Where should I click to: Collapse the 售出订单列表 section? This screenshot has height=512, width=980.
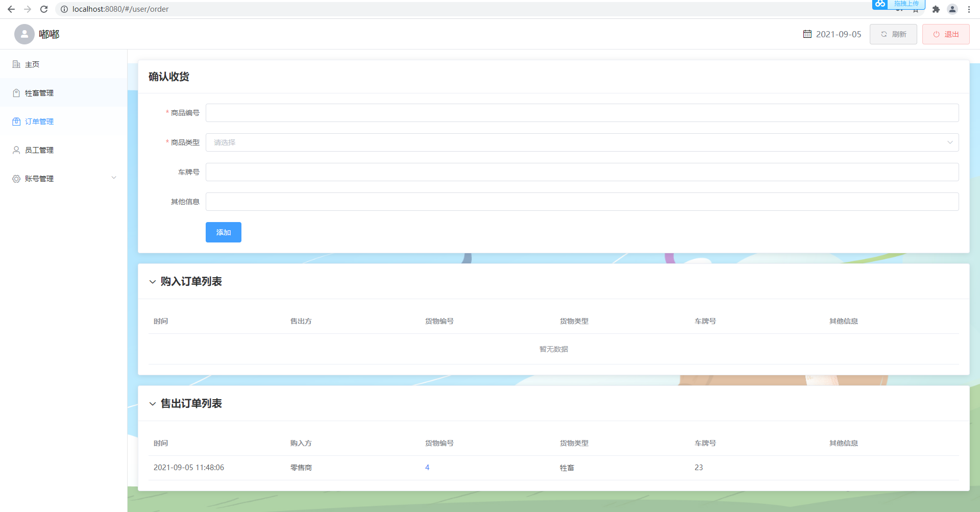[153, 404]
